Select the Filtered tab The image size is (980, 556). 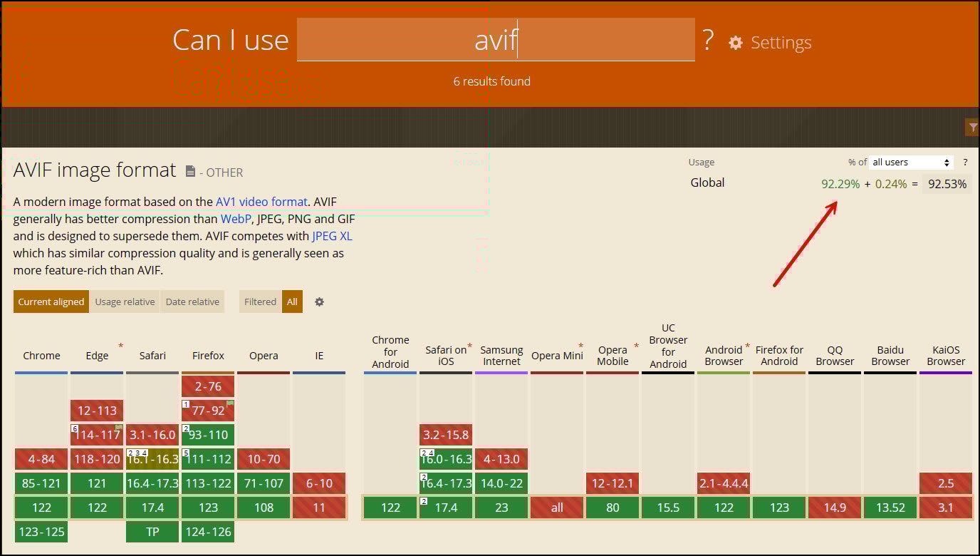[260, 302]
